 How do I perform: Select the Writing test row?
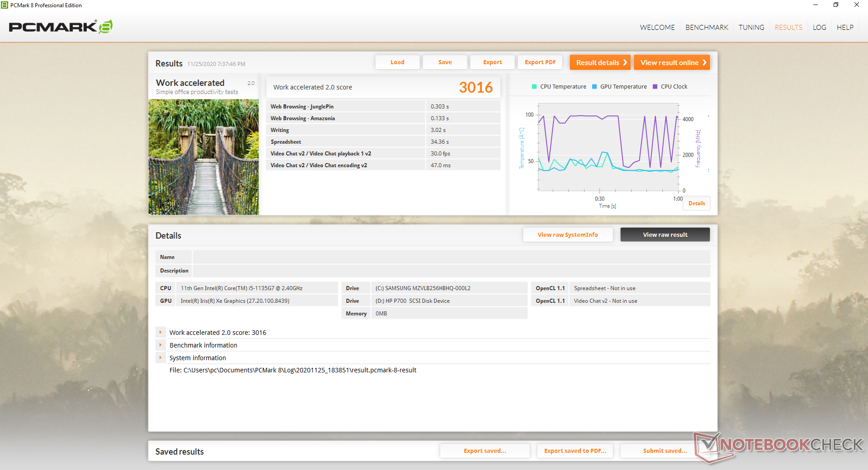(383, 130)
